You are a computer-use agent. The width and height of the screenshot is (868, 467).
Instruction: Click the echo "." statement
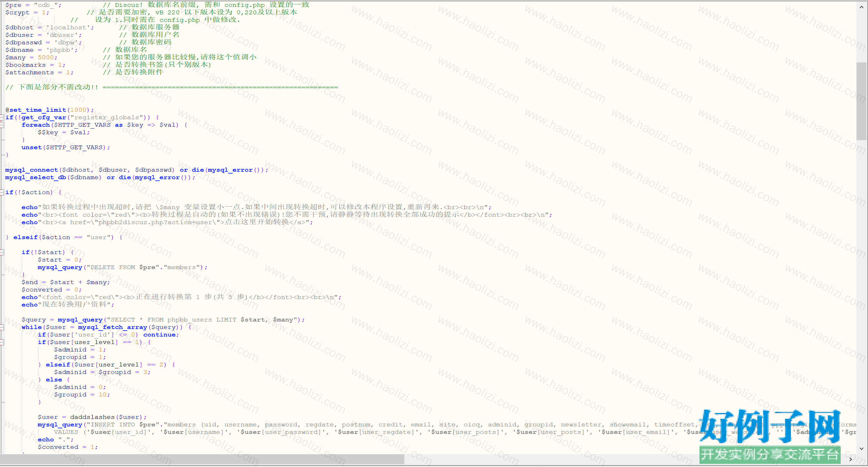[56, 440]
